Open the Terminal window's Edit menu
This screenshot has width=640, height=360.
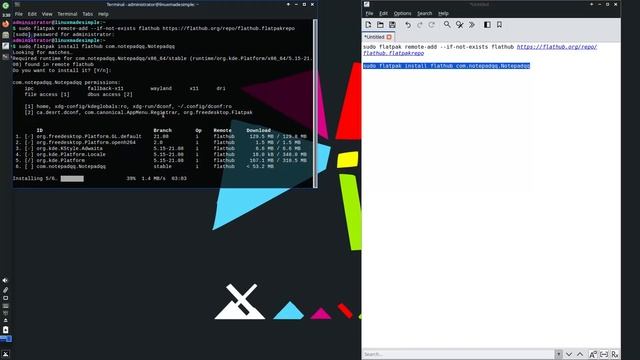[x=32, y=14]
